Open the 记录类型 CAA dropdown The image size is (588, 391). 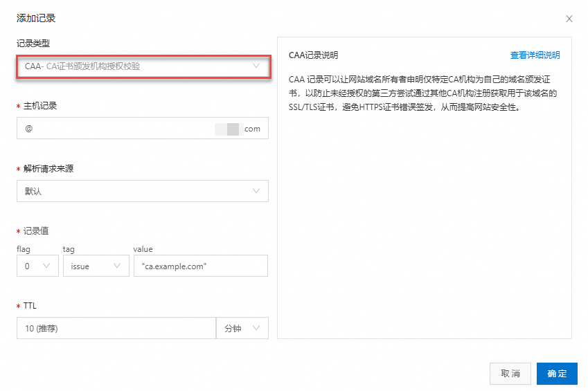click(x=143, y=66)
